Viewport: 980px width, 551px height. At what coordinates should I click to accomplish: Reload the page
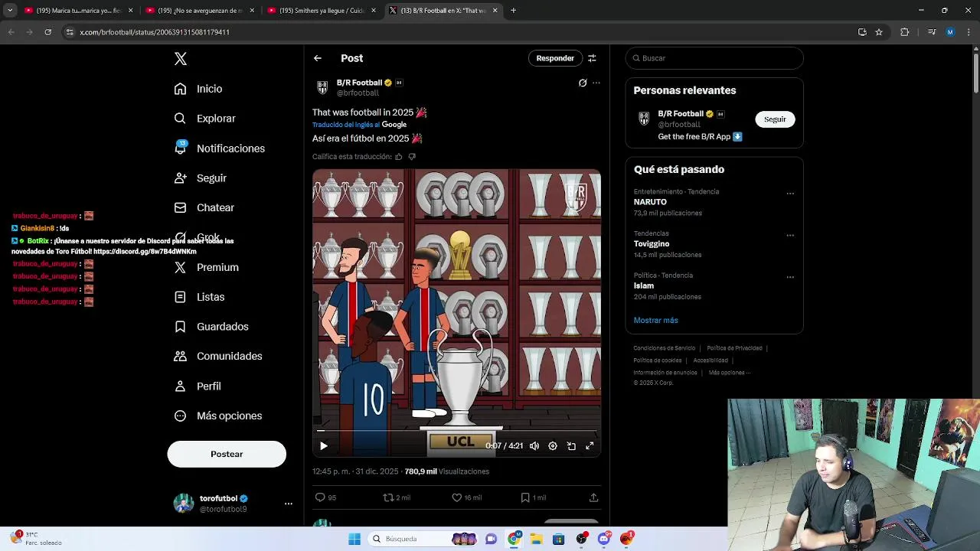(47, 32)
